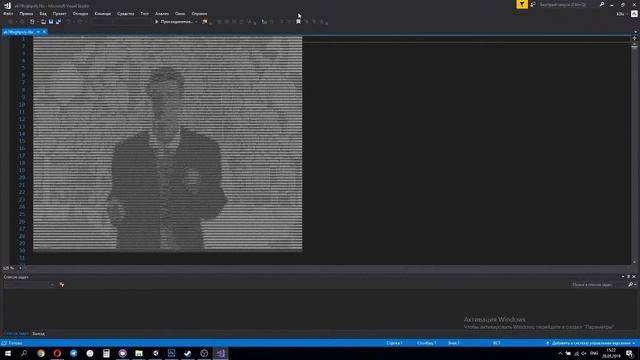Click the Строка 1 status indicator
640x360 pixels.
point(394,343)
